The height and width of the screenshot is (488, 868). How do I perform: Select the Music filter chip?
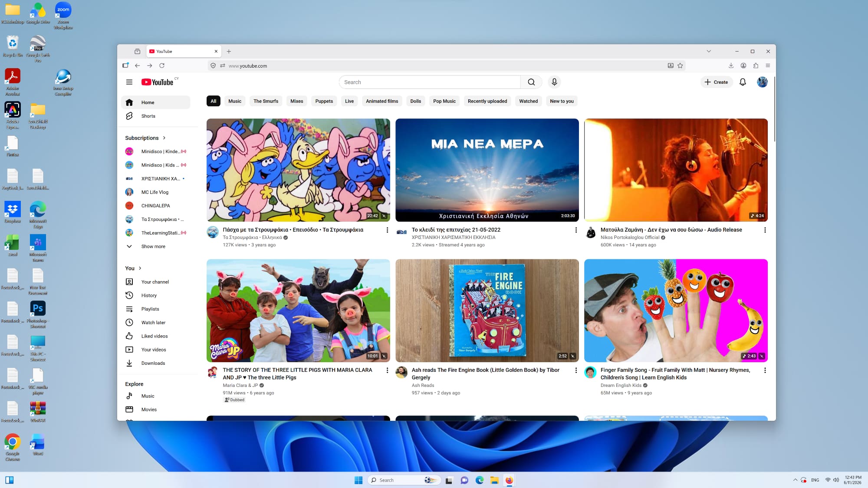click(235, 101)
